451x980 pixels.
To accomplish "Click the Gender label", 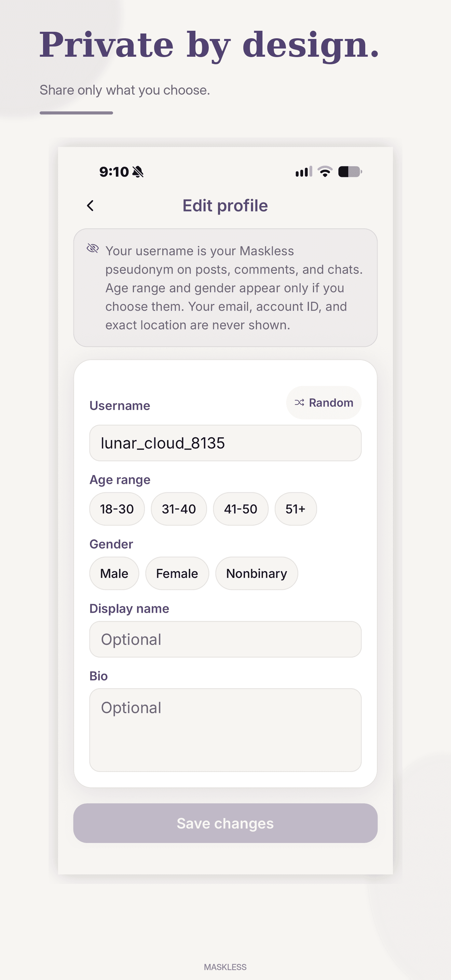I will pos(111,544).
